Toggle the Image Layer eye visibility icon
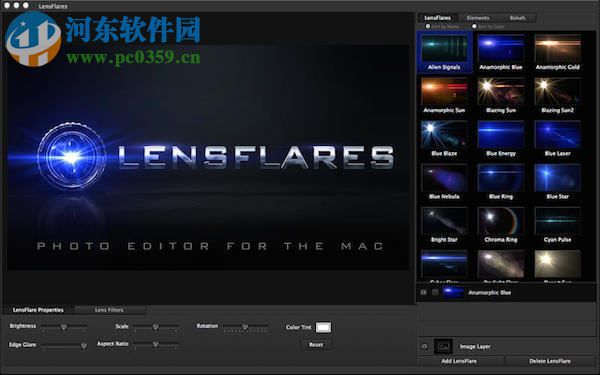The height and width of the screenshot is (375, 600). (424, 347)
